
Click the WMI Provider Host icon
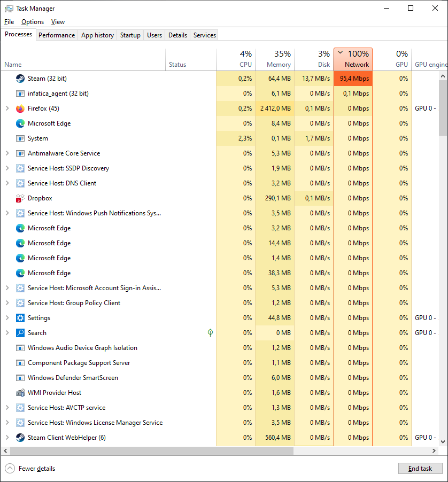20,393
